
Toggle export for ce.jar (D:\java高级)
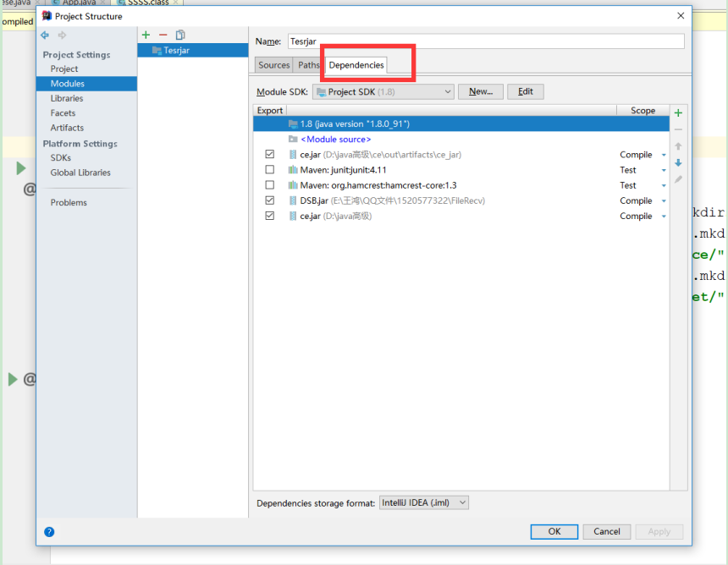[270, 215]
